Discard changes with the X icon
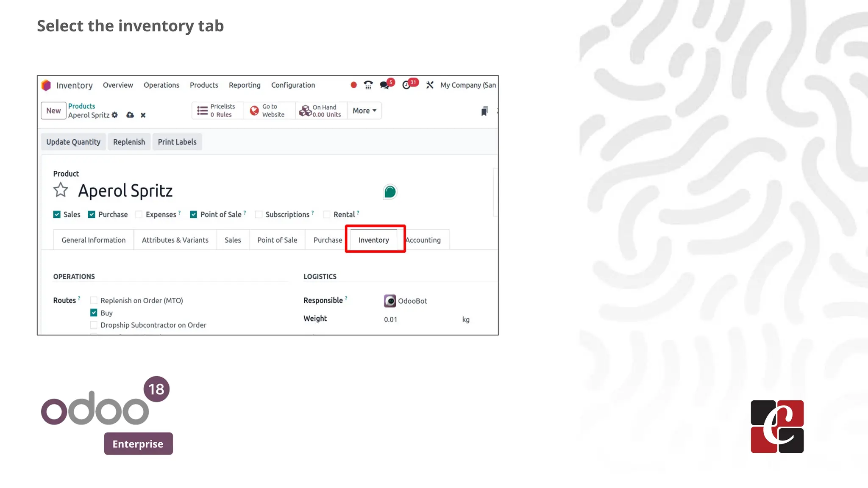 (x=143, y=115)
